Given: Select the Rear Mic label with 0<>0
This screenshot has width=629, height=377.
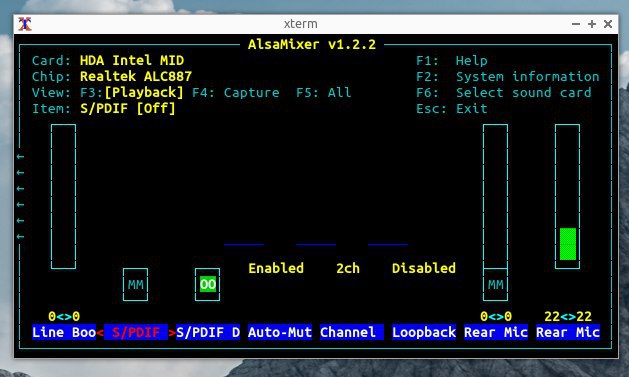Looking at the screenshot, I should 496,332.
